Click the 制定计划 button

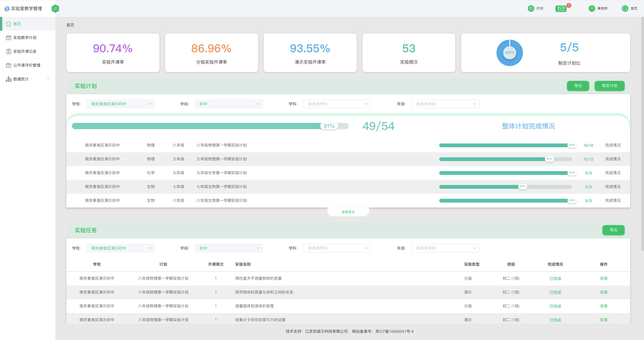tap(609, 86)
